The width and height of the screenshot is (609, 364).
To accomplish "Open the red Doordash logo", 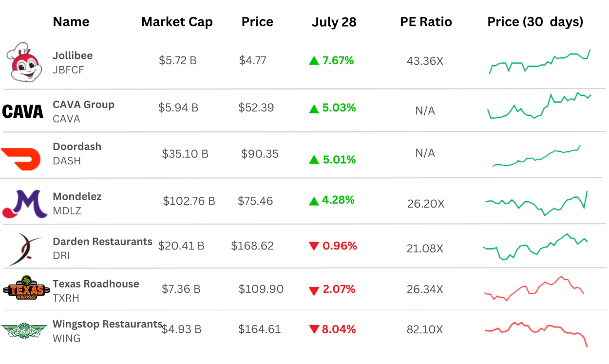I will [21, 159].
